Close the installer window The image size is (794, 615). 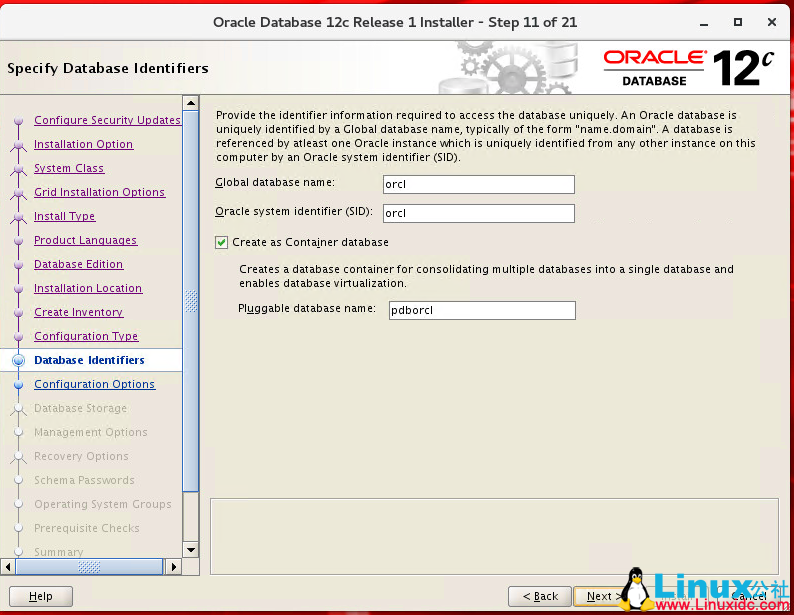coord(772,22)
